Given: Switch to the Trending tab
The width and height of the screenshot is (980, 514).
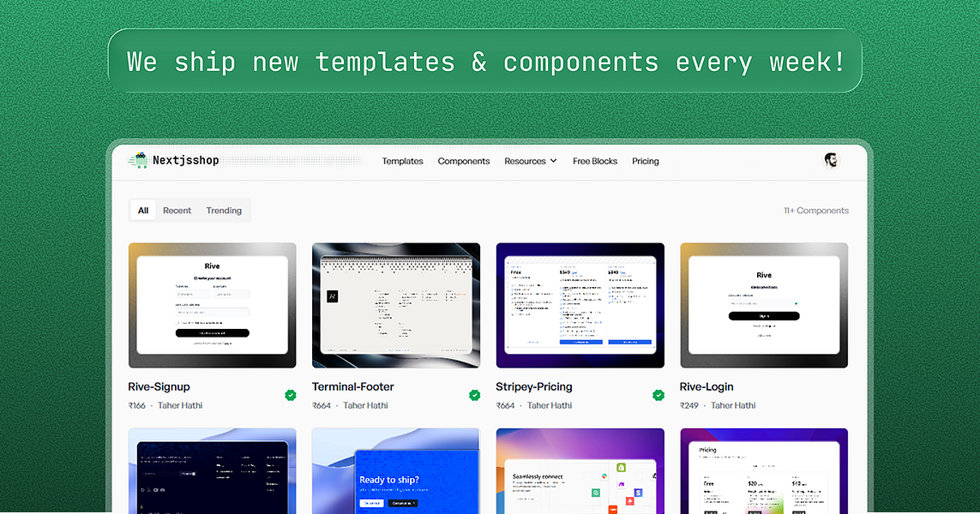Looking at the screenshot, I should click(224, 211).
